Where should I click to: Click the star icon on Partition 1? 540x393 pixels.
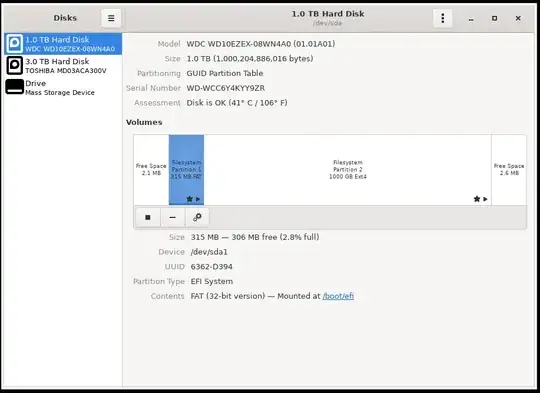(x=189, y=199)
